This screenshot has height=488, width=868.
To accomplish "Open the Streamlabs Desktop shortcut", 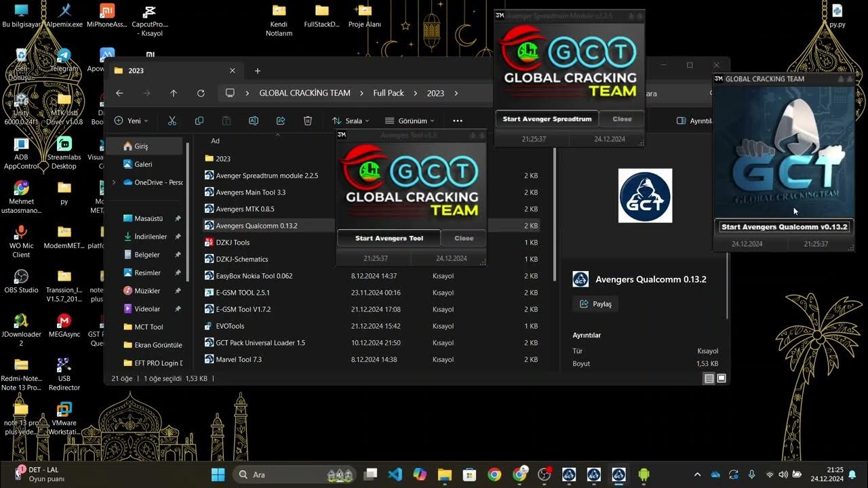I will click(64, 152).
